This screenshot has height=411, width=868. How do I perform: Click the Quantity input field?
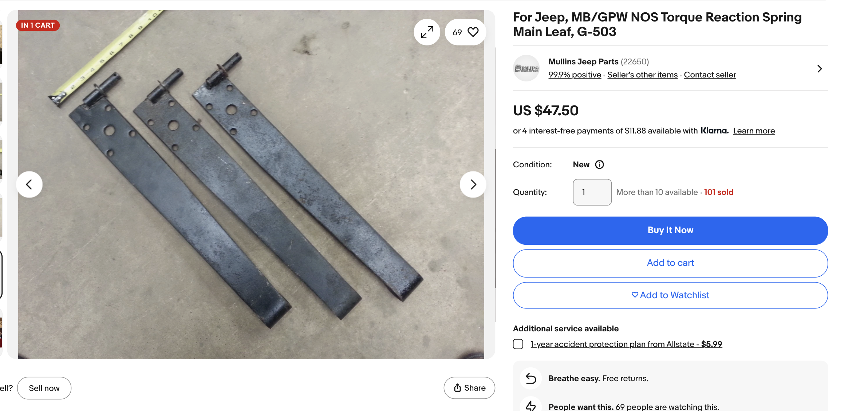(x=592, y=192)
